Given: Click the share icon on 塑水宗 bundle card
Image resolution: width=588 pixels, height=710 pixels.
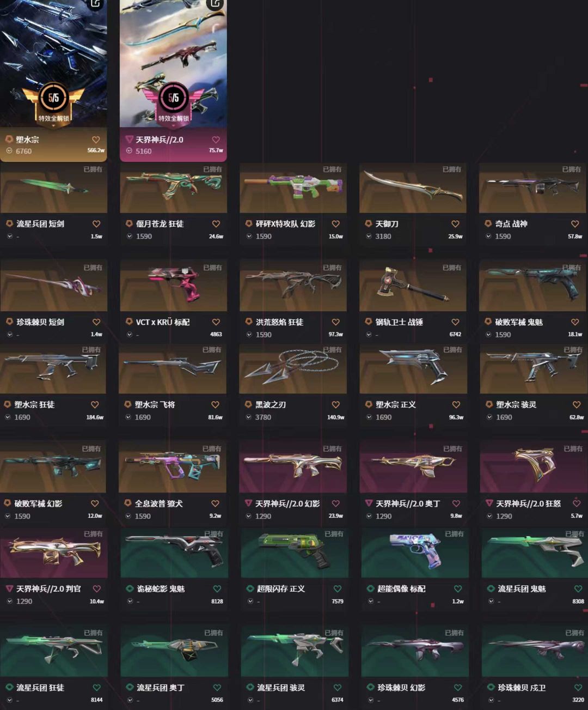Looking at the screenshot, I should click(x=96, y=4).
